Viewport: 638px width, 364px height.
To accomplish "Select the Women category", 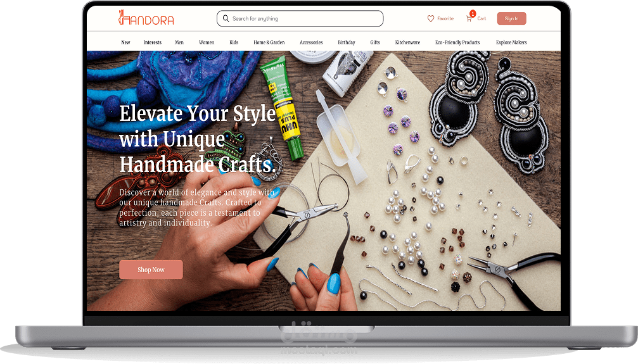I will point(207,42).
